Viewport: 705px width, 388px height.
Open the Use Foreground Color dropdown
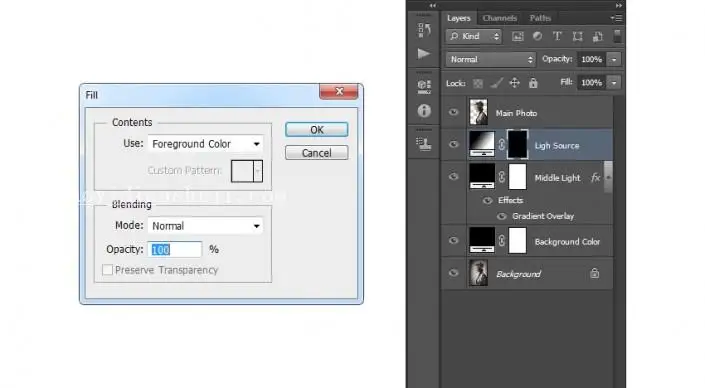tap(205, 144)
